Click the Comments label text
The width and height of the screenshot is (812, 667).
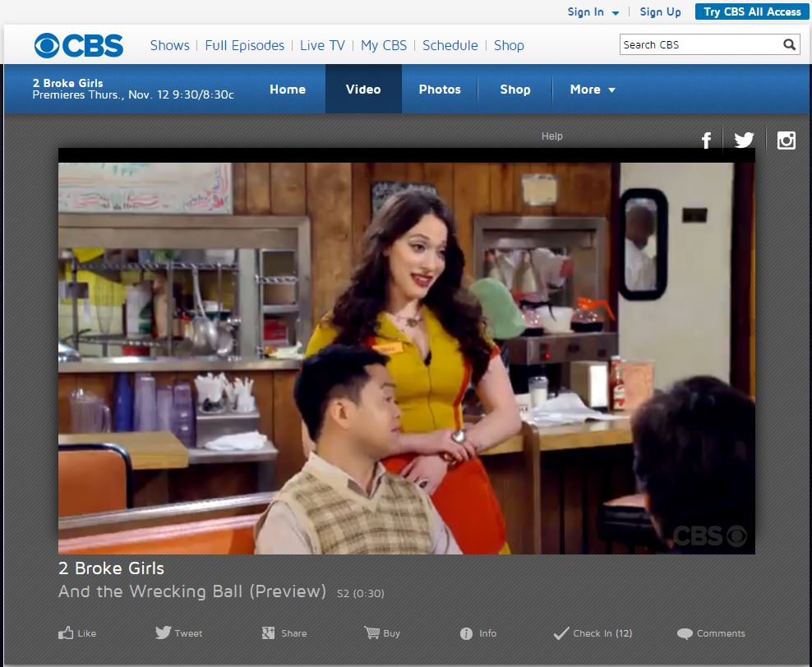[x=721, y=633]
